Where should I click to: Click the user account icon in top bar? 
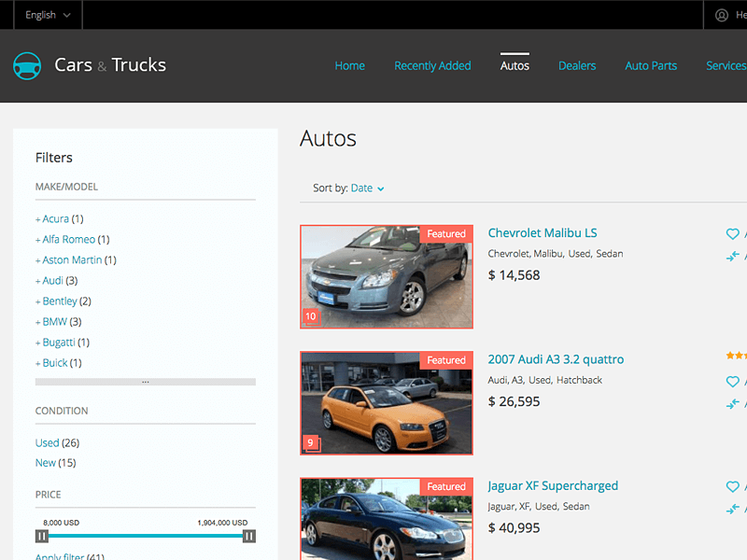[x=722, y=15]
